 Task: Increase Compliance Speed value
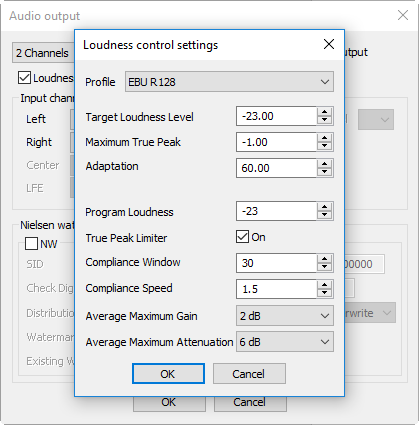tap(324, 285)
